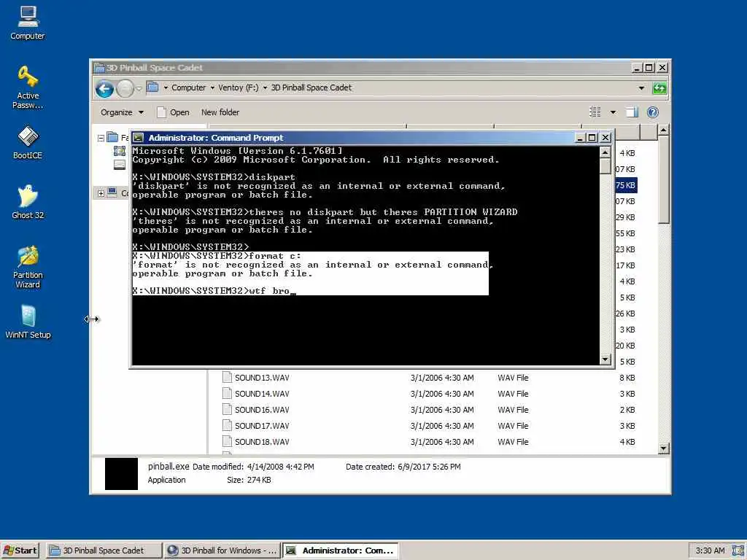This screenshot has height=560, width=747.
Task: Click the SOUND14.WAV file icon
Action: [228, 393]
